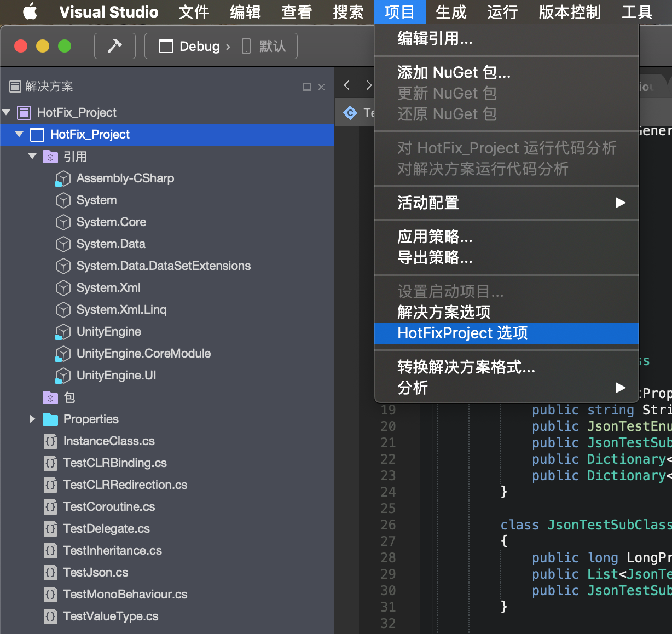The image size is (672, 634).
Task: Select the System reference row
Action: pos(167,200)
